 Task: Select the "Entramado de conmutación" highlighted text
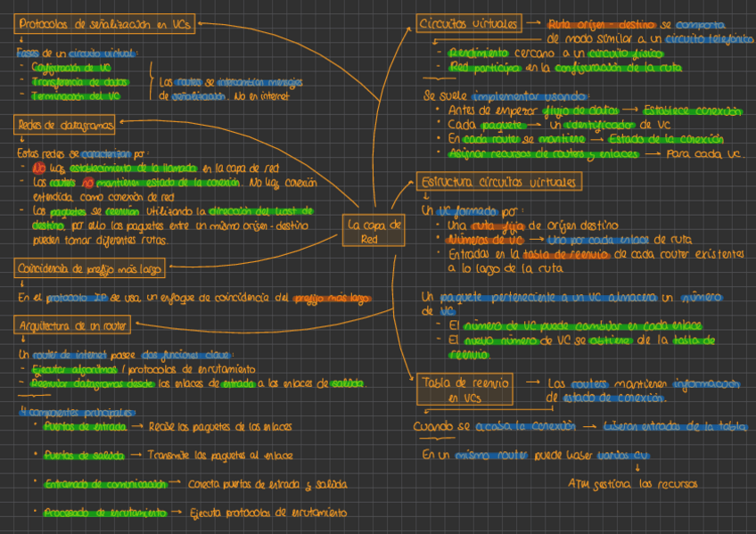pos(104,484)
